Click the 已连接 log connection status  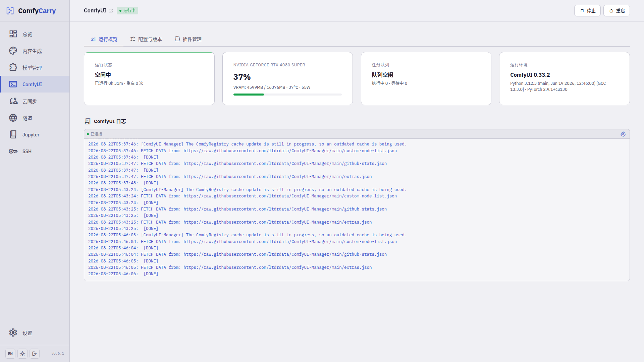pyautogui.click(x=95, y=134)
